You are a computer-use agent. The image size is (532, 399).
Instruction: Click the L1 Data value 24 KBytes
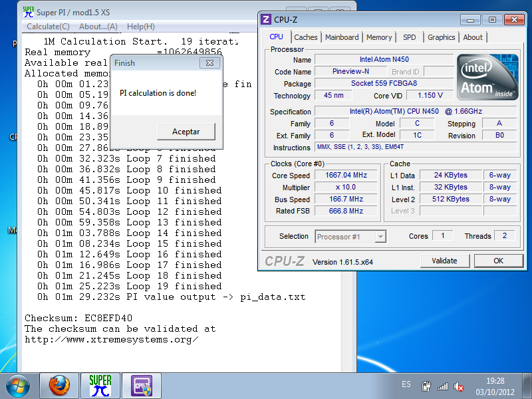click(x=451, y=175)
